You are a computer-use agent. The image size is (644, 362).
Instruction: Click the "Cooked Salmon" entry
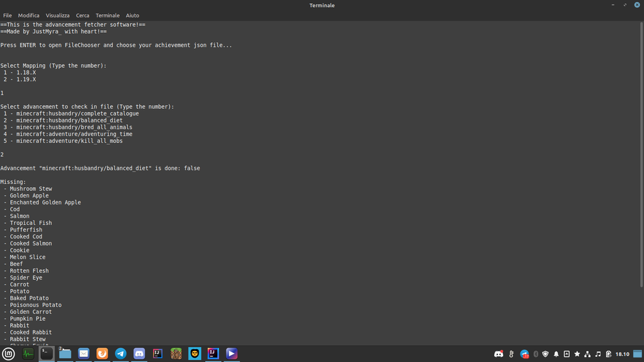click(x=31, y=243)
